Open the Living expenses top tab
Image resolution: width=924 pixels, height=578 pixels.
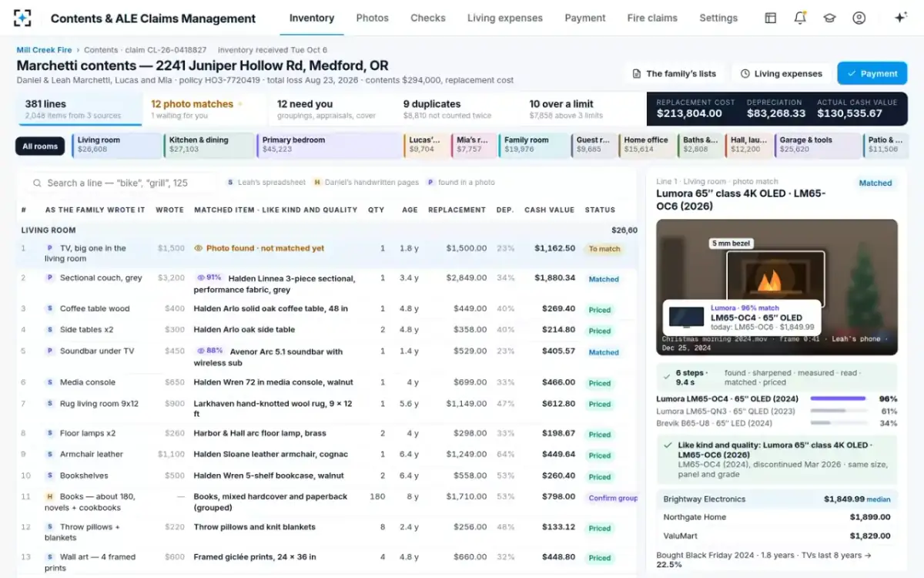[x=504, y=18]
